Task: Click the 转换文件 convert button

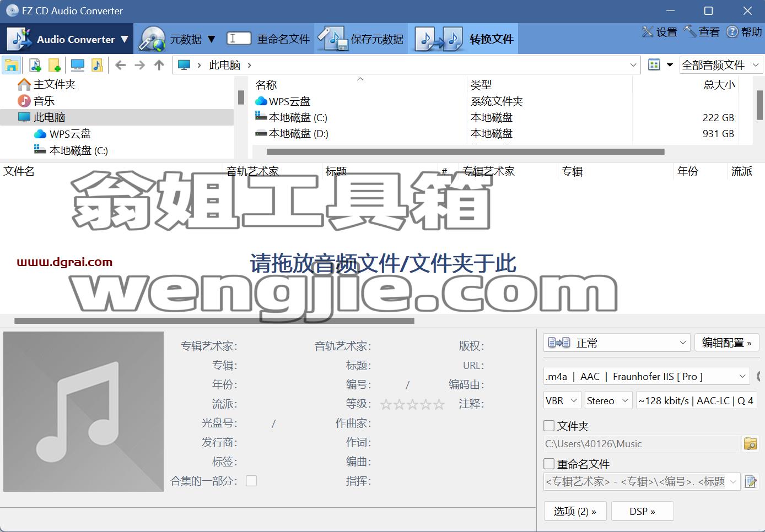Action: pos(463,39)
